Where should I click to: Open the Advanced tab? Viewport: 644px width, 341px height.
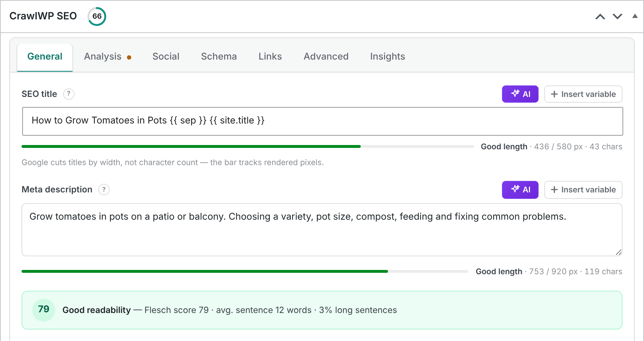(x=326, y=57)
